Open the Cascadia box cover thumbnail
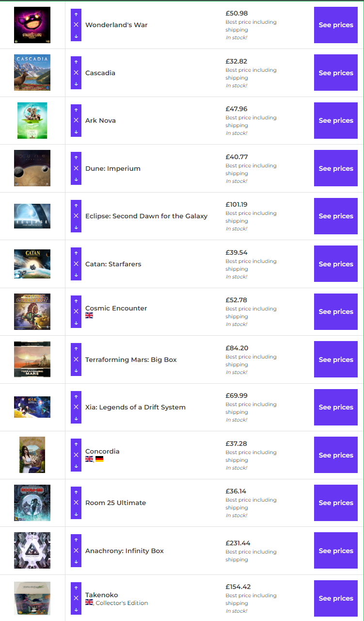Viewport: 364px width, 621px height. 32,73
